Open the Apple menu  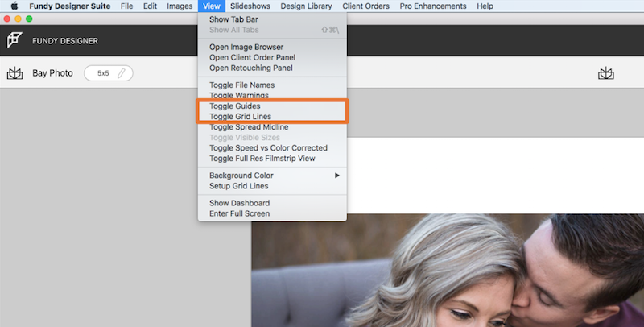pyautogui.click(x=14, y=6)
